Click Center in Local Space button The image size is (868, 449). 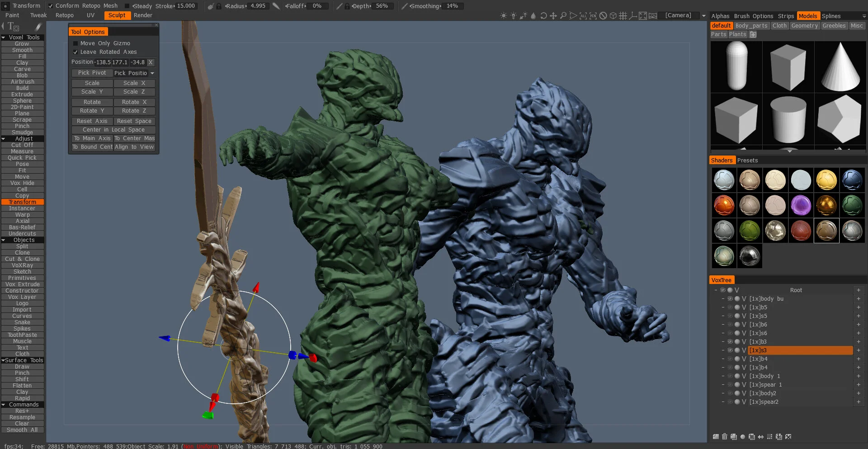click(x=113, y=130)
